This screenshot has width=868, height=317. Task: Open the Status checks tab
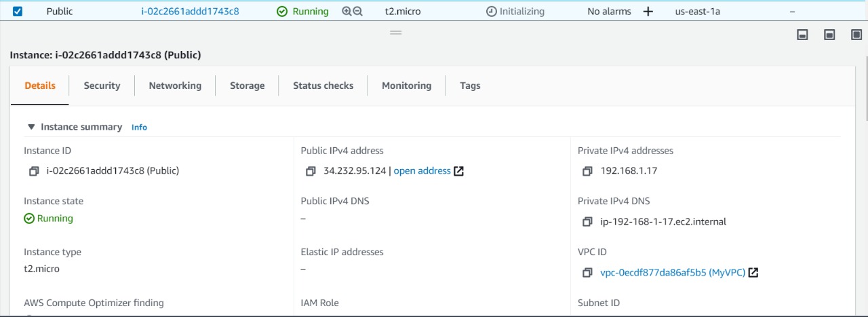point(323,86)
